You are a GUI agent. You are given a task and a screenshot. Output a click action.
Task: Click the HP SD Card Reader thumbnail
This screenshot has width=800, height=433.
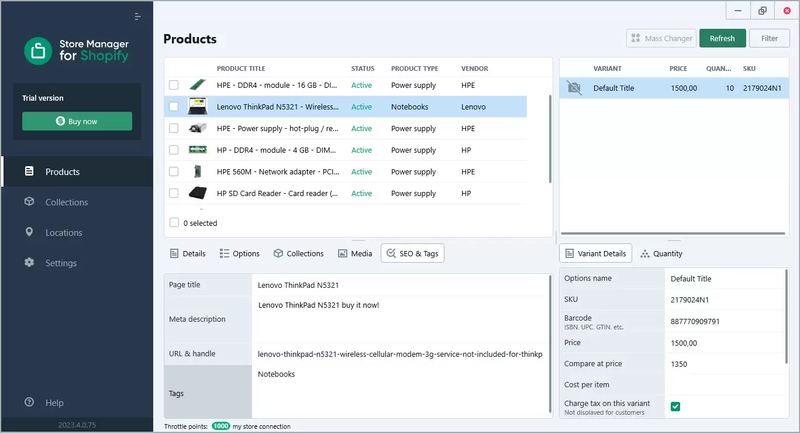coord(197,193)
